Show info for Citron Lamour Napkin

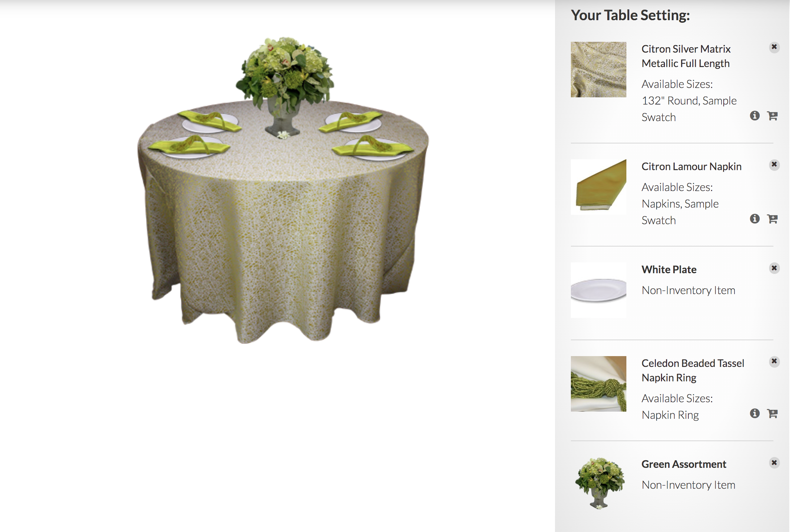tap(755, 219)
